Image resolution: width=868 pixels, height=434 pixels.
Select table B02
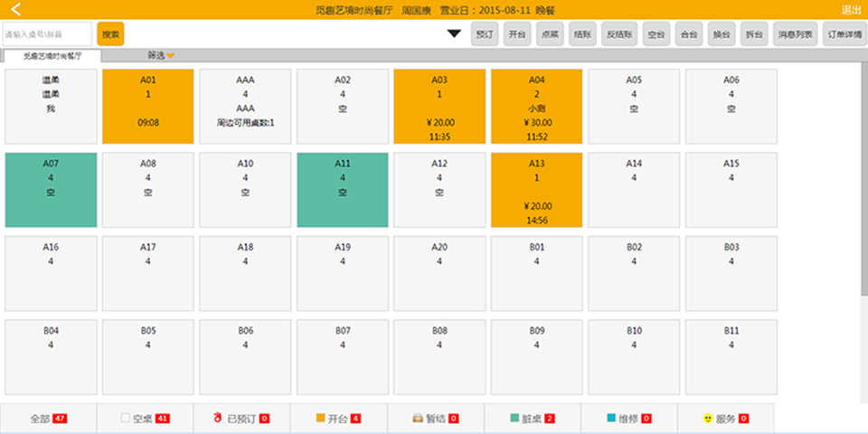pyautogui.click(x=634, y=273)
